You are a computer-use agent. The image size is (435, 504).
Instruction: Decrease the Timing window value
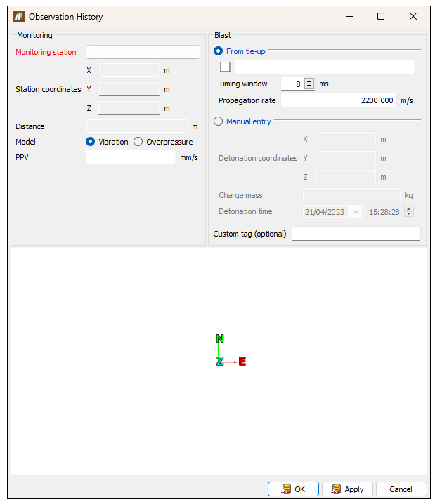tap(309, 86)
